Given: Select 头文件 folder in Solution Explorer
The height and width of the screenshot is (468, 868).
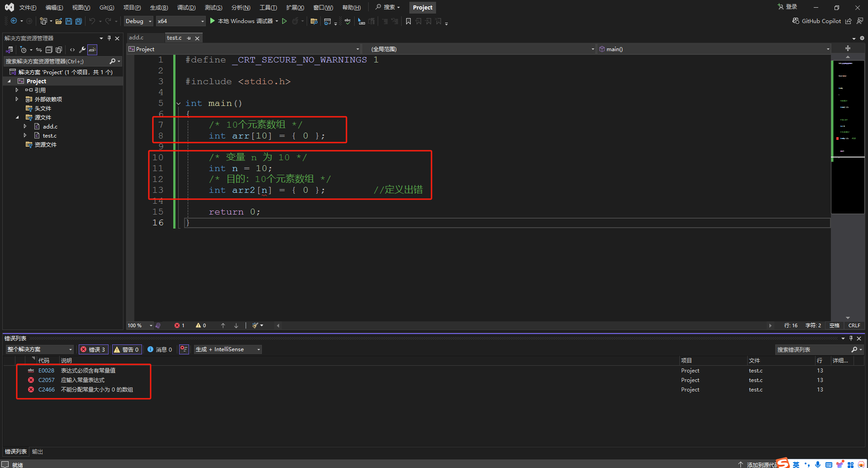Looking at the screenshot, I should 43,109.
